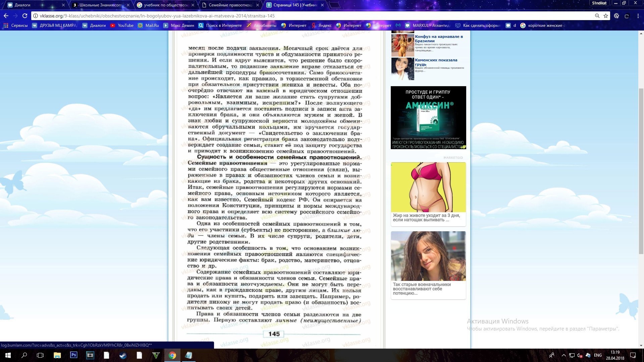The width and height of the screenshot is (644, 362).
Task: Open File Explorer in taskbar
Action: coord(57,355)
